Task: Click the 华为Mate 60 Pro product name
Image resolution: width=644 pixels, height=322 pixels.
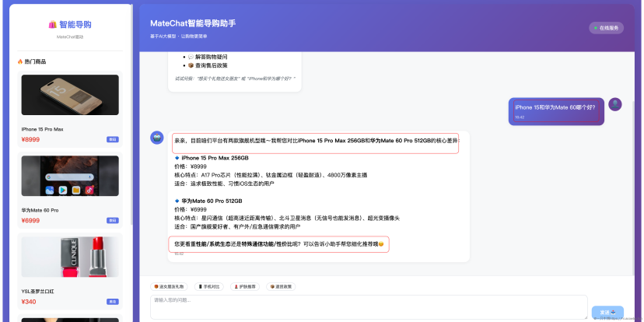Action: (x=40, y=210)
